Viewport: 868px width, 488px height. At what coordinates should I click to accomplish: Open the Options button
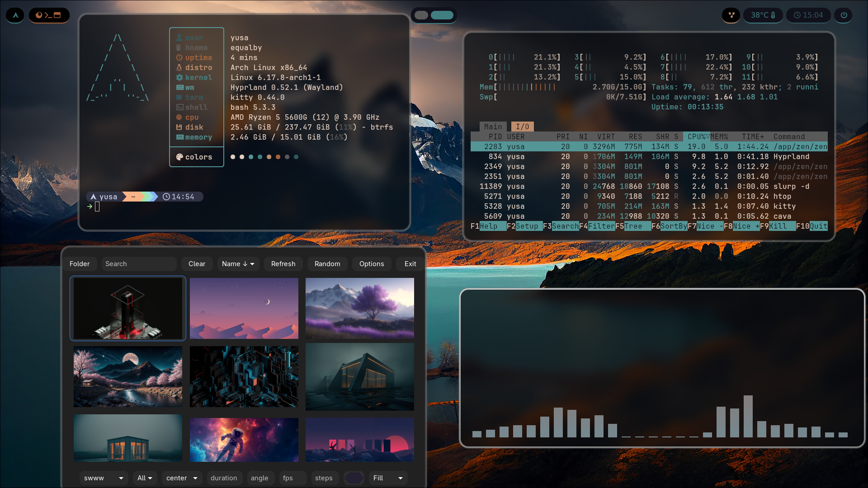coord(372,264)
